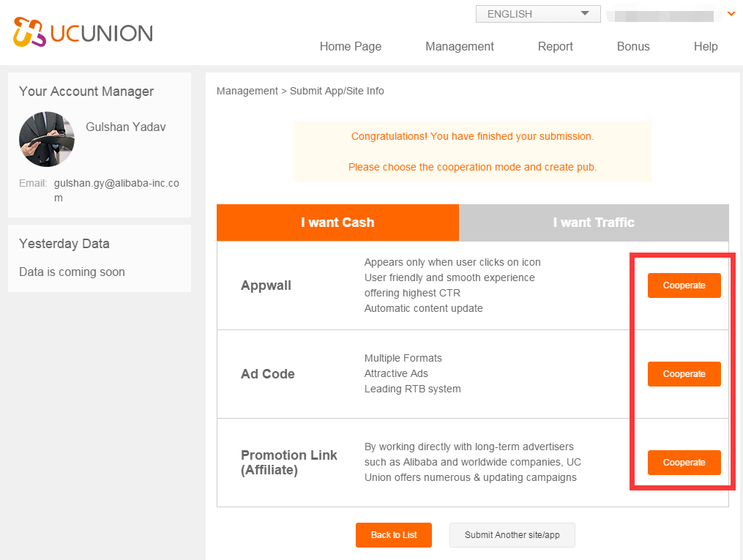743x560 pixels.
Task: Click account manager email address
Action: (x=116, y=190)
